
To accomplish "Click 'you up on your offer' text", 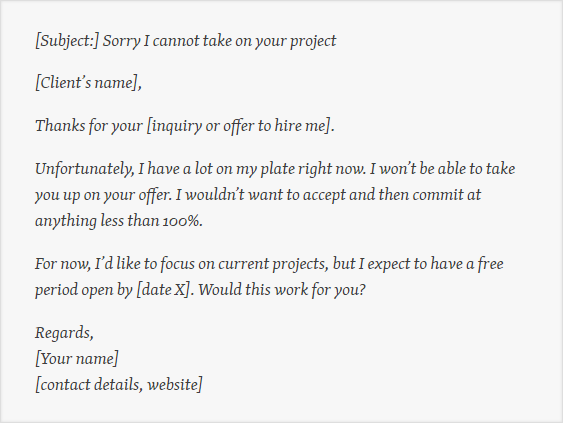I will click(x=102, y=195).
